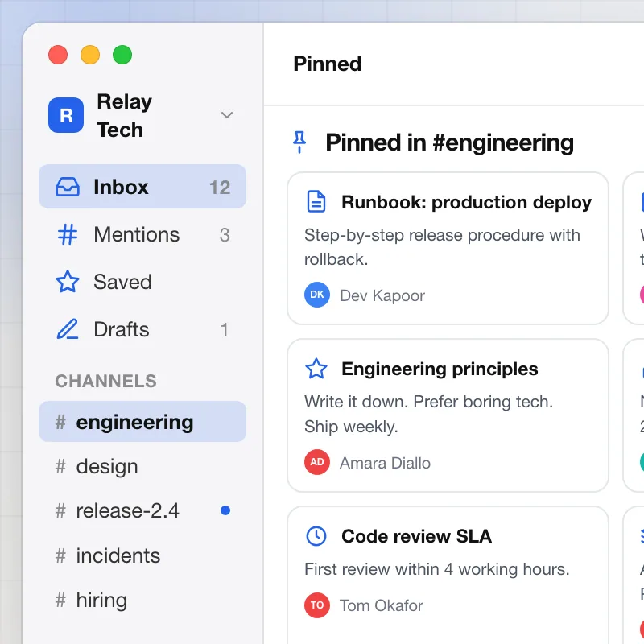
Task: Open the Engineering principles card
Action: click(448, 415)
